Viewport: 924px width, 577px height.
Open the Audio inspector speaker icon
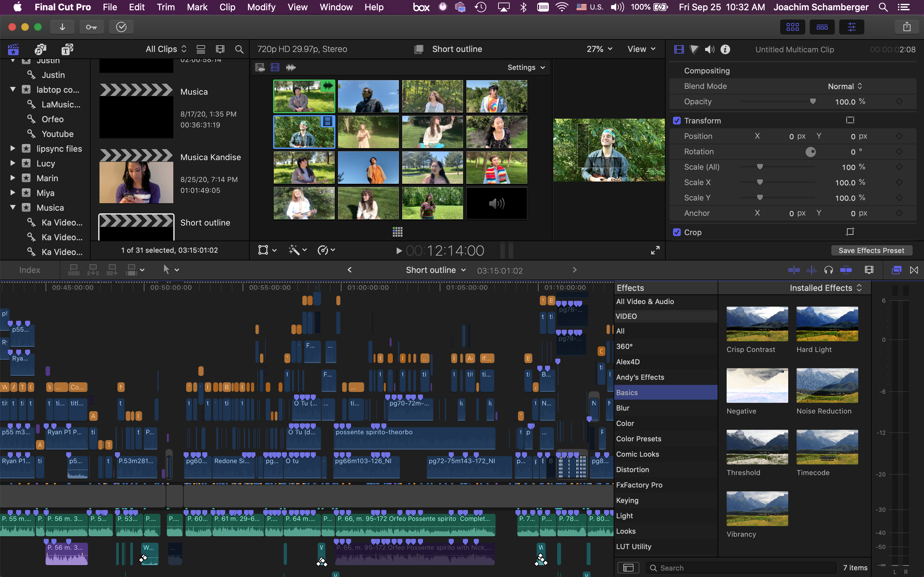click(709, 50)
